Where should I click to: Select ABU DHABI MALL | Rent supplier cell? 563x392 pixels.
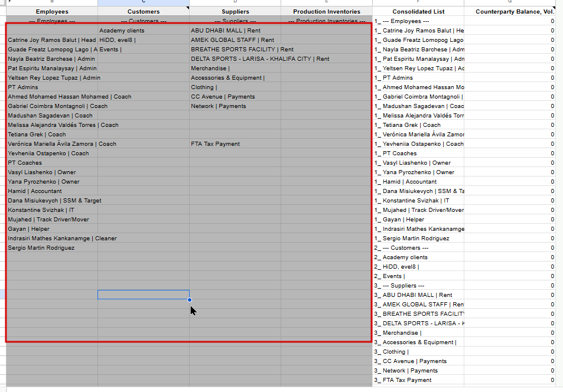(235, 31)
